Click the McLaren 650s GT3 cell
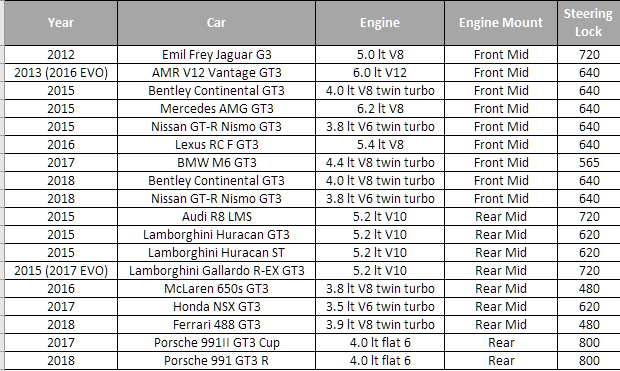 pos(216,289)
